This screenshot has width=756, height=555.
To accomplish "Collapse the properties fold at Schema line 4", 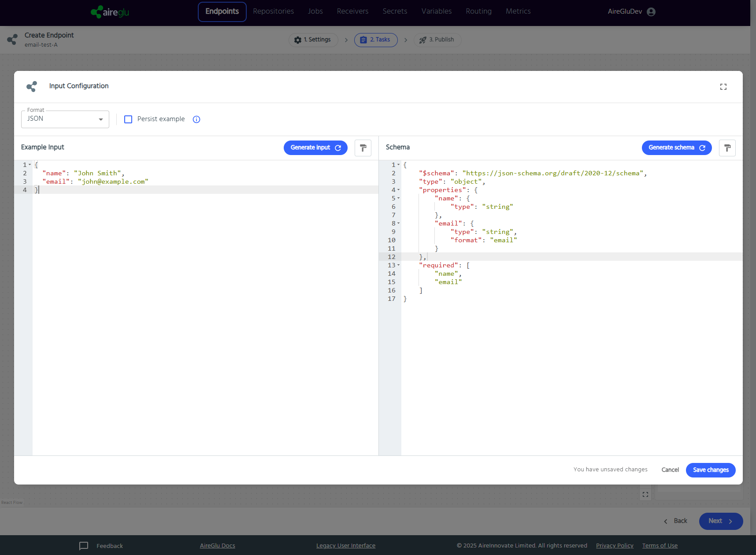I will pyautogui.click(x=398, y=190).
